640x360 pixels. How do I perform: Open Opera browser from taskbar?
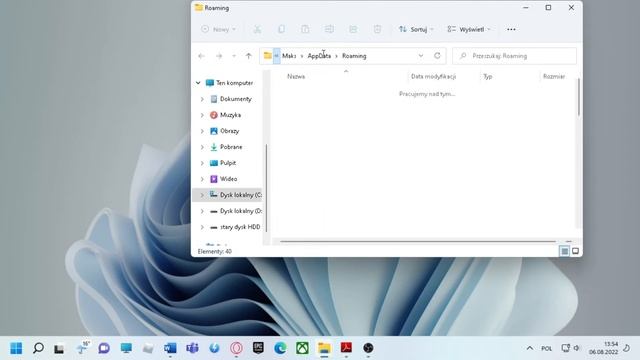[236, 348]
